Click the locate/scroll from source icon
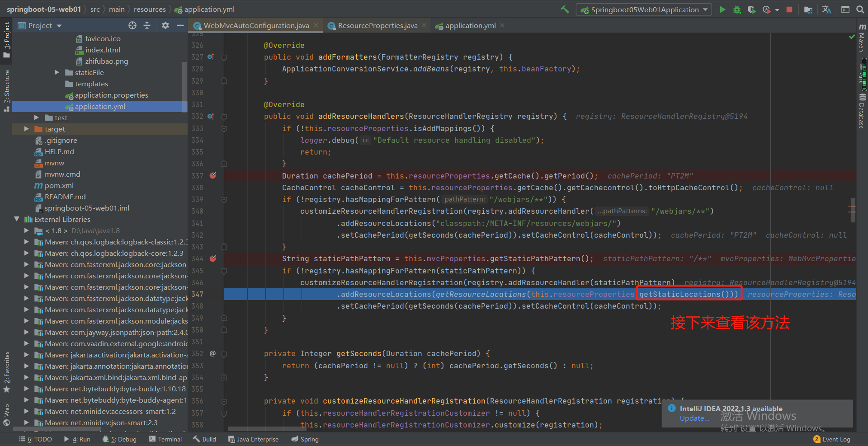 (x=132, y=25)
